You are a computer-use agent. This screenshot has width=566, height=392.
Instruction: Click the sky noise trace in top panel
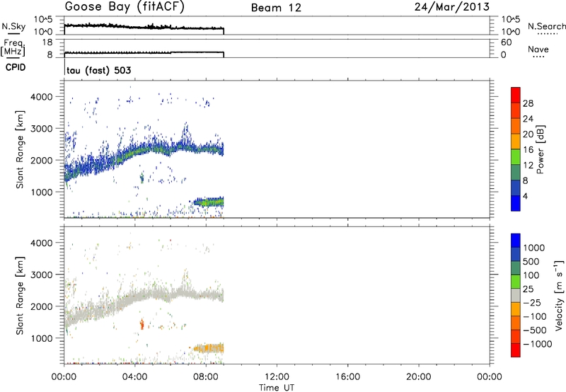[x=144, y=27]
